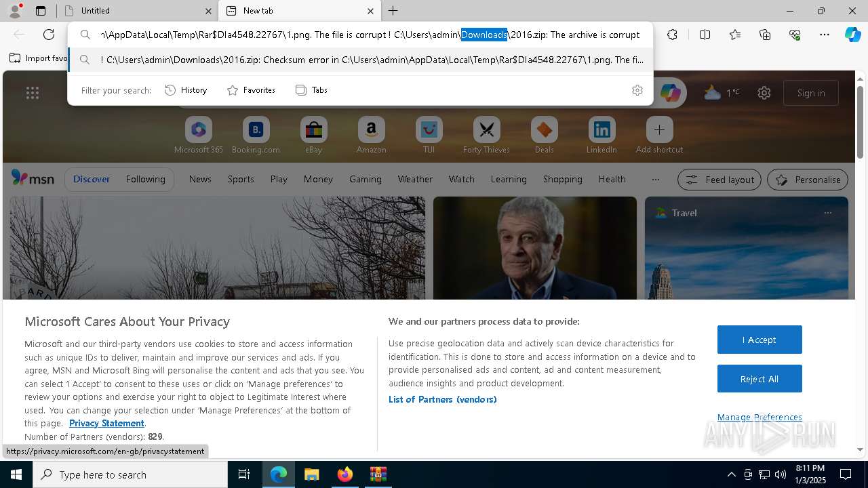Open the Copilot sidebar icon

click(x=852, y=35)
